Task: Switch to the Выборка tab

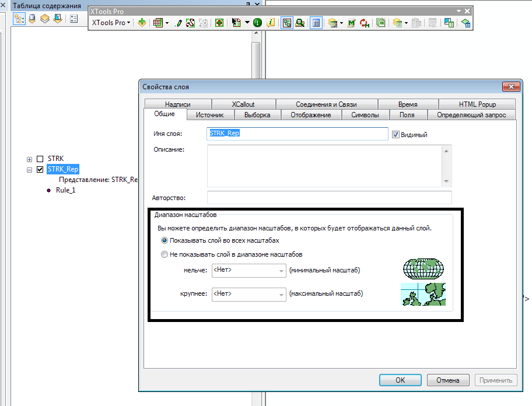Action: pos(257,115)
